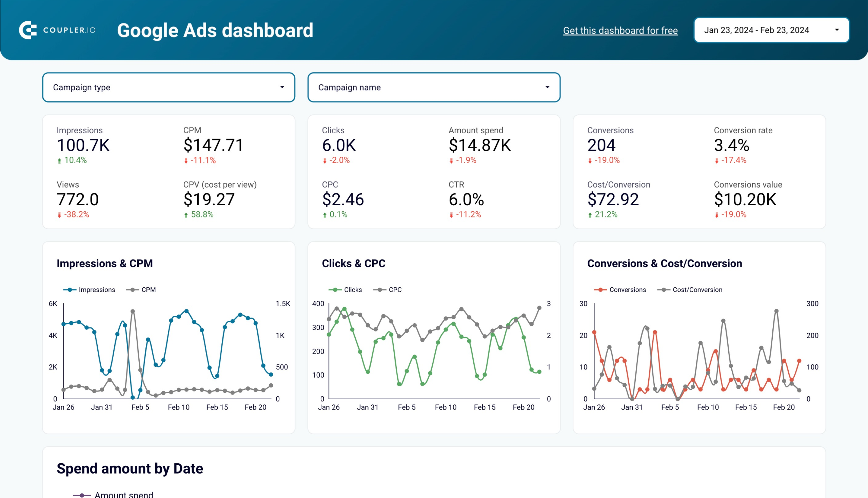Select the Google Ads dashboard title
Viewport: 868px width, 498px height.
click(216, 30)
